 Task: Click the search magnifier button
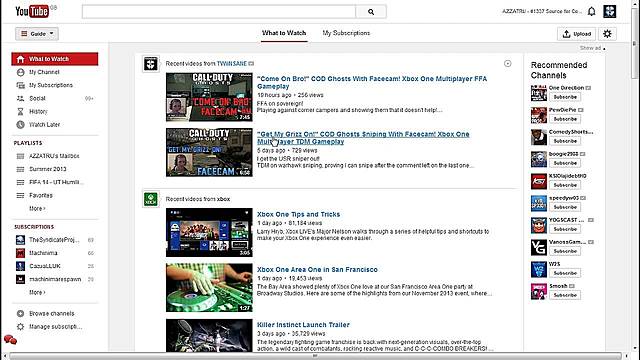point(371,12)
